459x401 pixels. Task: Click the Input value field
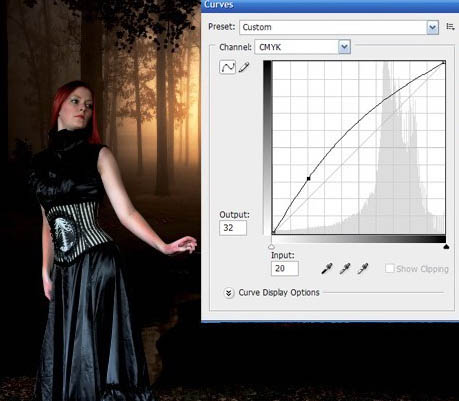(x=285, y=268)
